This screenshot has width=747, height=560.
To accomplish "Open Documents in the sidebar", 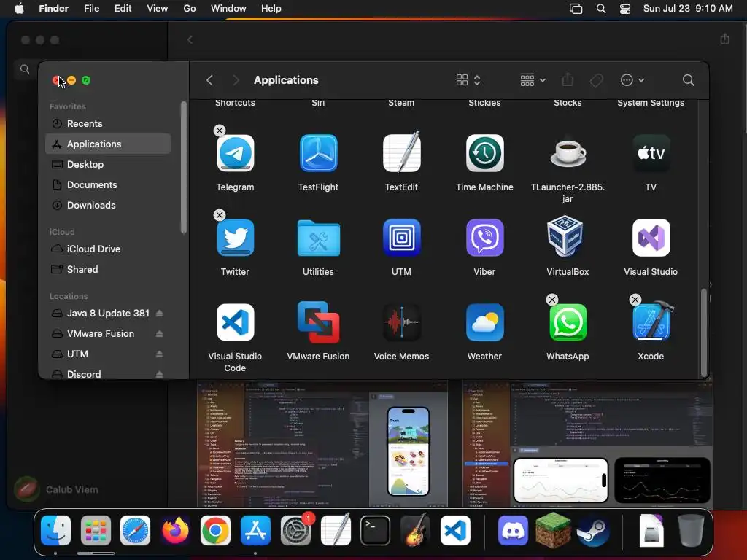I will point(108,184).
